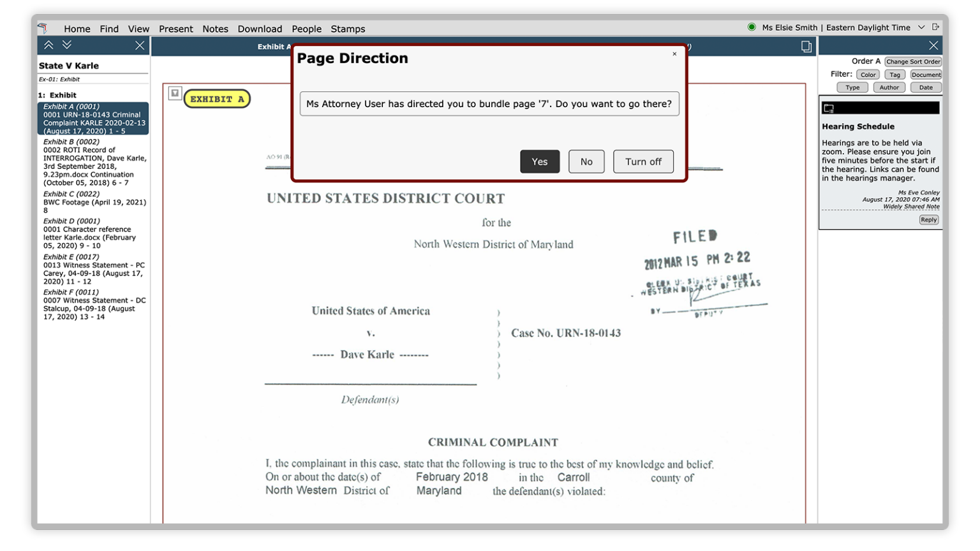
Task: Click the logout icon beside time zone
Action: [x=935, y=27]
